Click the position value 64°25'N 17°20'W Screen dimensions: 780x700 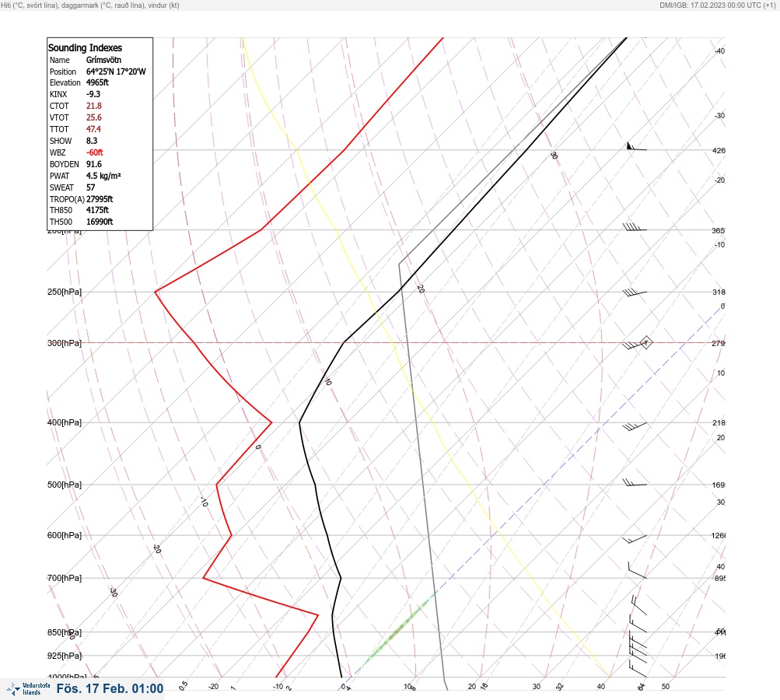coord(116,72)
